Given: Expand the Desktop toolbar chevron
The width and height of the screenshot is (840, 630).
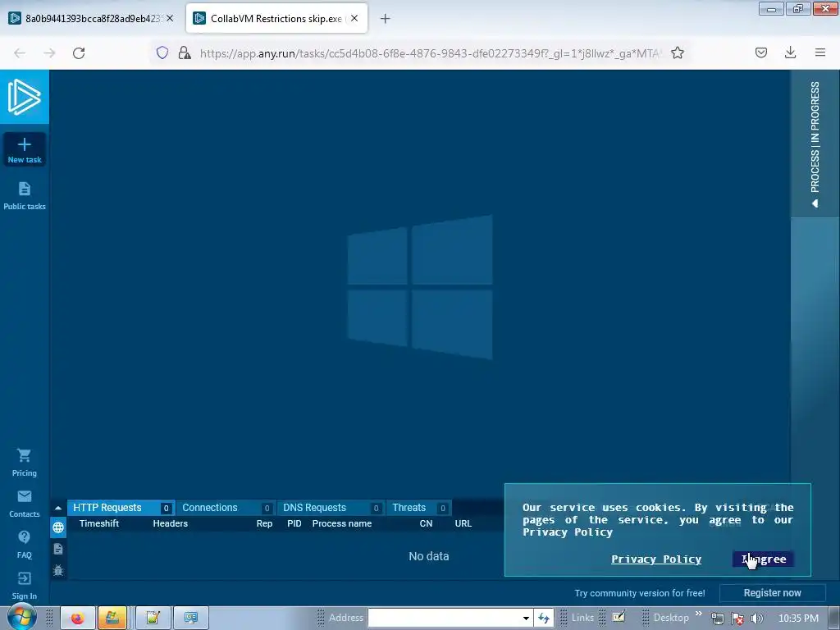Looking at the screenshot, I should [x=699, y=614].
